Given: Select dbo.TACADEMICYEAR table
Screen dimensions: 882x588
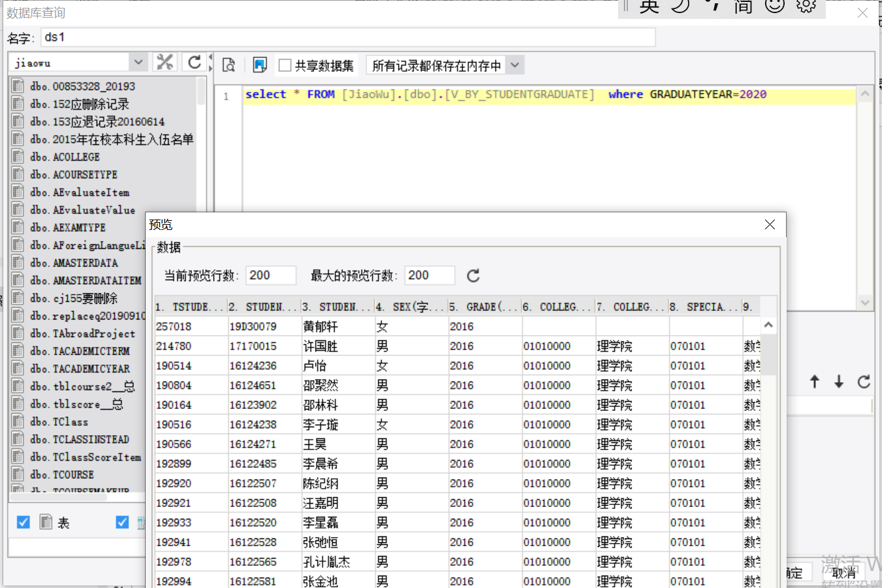Looking at the screenshot, I should [x=80, y=368].
